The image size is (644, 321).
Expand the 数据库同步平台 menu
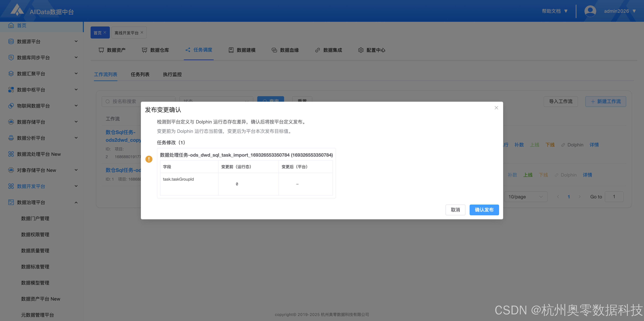76,57
